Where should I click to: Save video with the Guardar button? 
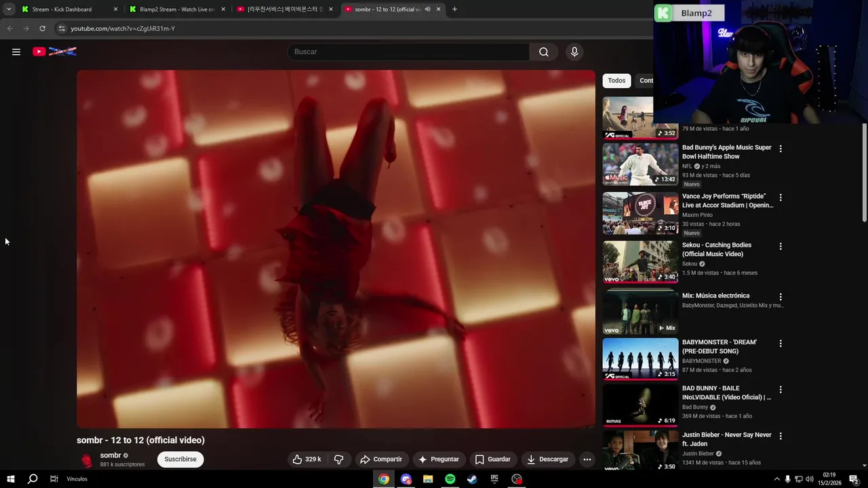coord(492,459)
